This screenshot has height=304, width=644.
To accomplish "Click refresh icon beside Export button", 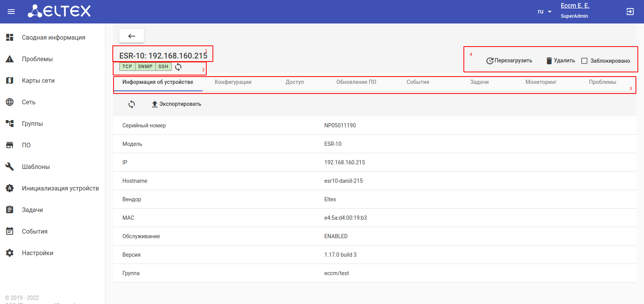I will [x=132, y=104].
